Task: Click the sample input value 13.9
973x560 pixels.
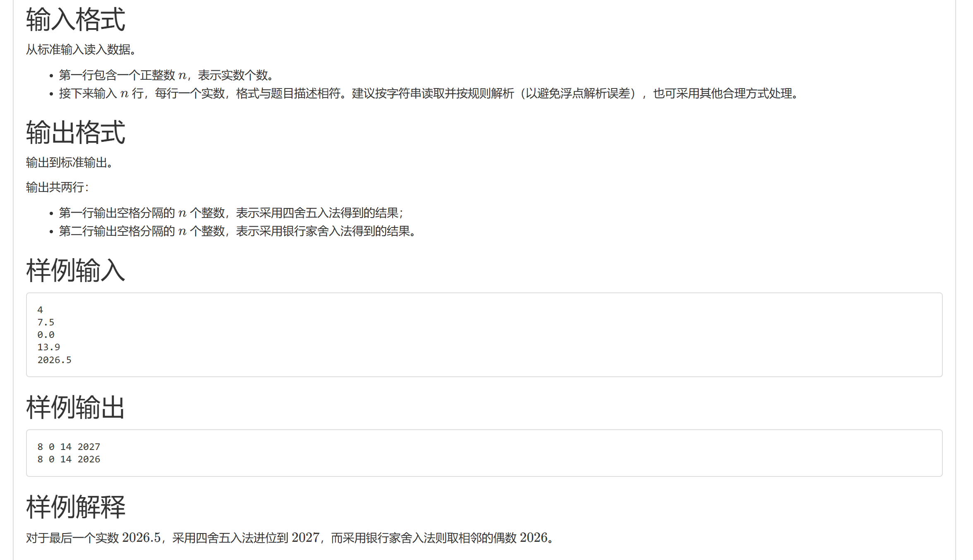Action: point(49,347)
